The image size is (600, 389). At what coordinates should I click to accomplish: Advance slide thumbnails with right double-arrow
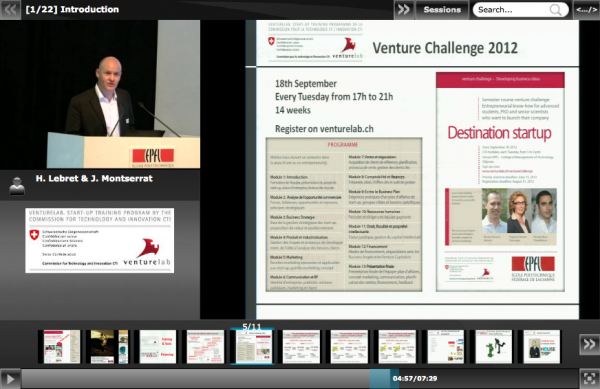click(x=589, y=344)
